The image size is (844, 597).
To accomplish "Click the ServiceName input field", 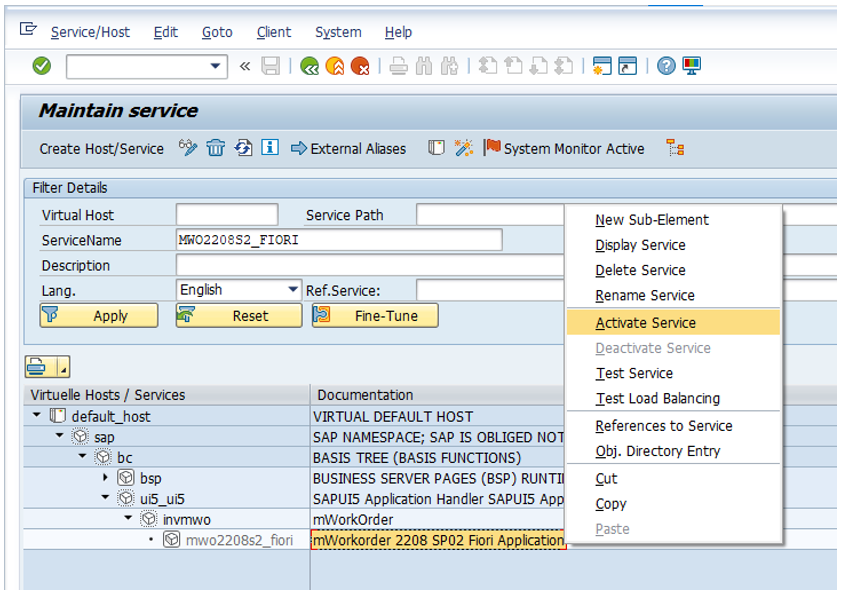I will [x=338, y=240].
